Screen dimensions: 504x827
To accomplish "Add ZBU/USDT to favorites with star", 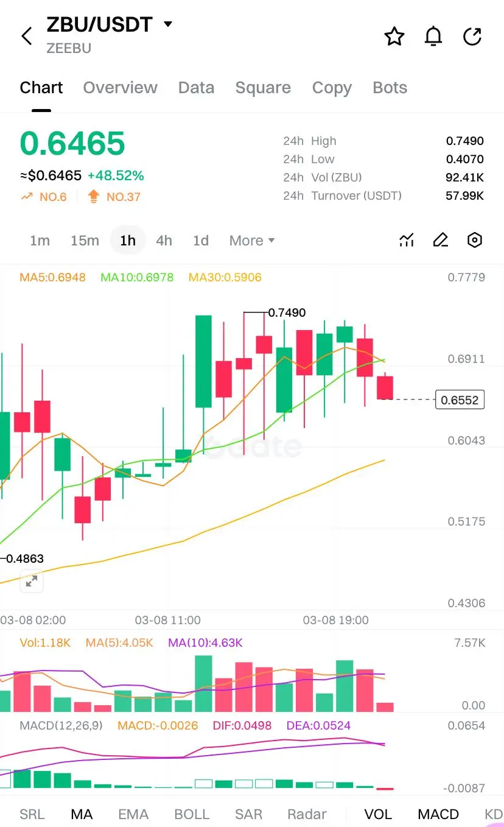I will pyautogui.click(x=394, y=37).
